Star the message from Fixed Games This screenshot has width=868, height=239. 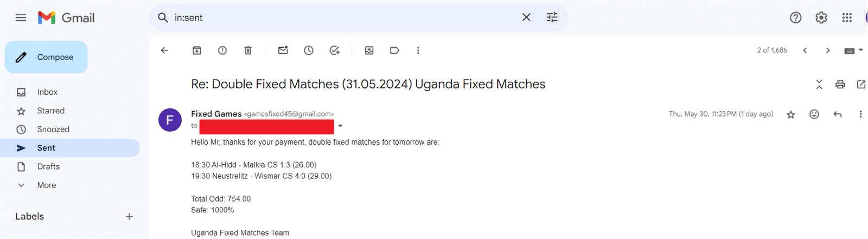791,114
